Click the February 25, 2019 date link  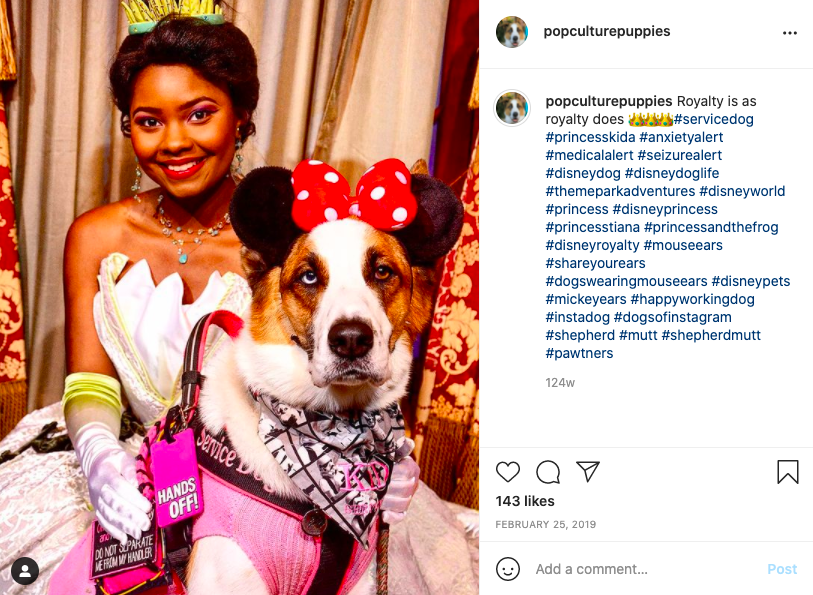[x=545, y=525]
